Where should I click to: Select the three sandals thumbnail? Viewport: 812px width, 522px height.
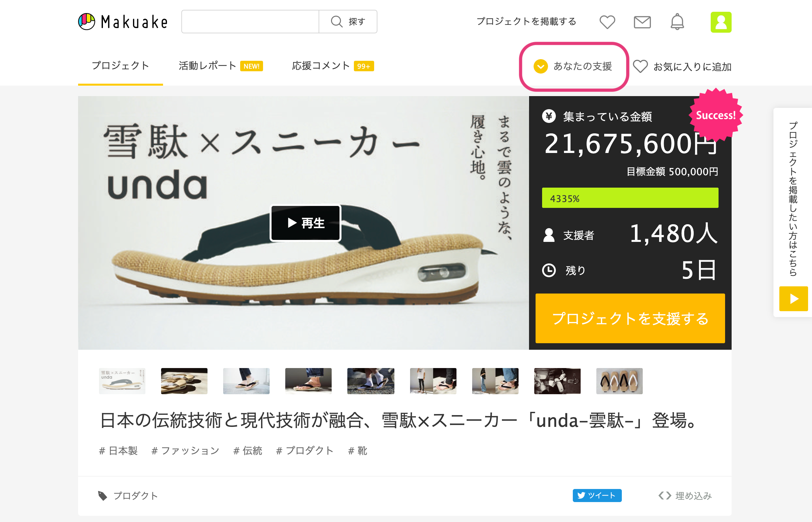(619, 381)
